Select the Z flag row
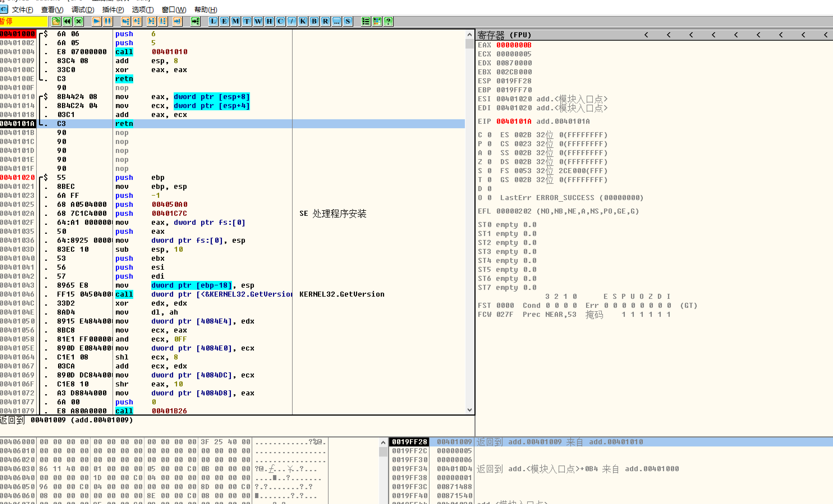Image resolution: width=833 pixels, height=504 pixels. coord(543,162)
